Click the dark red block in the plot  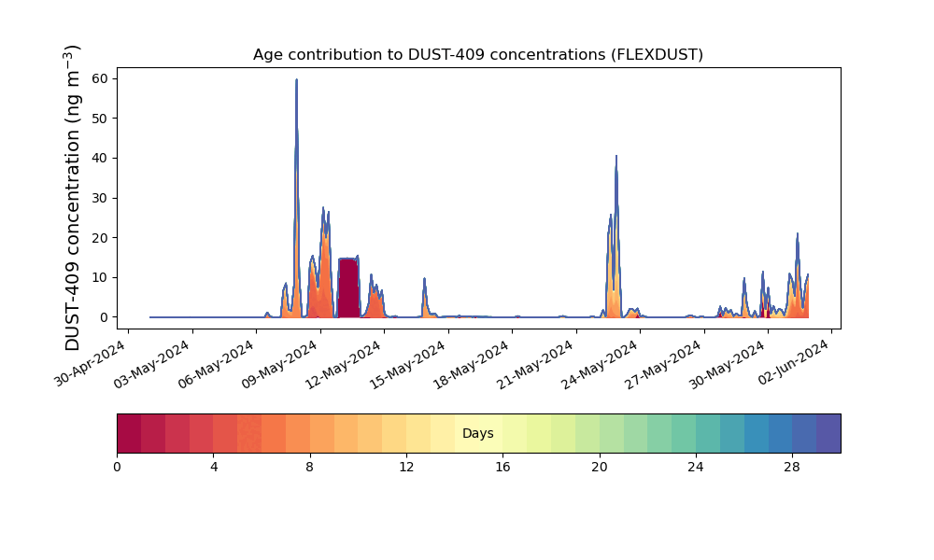[x=349, y=288]
